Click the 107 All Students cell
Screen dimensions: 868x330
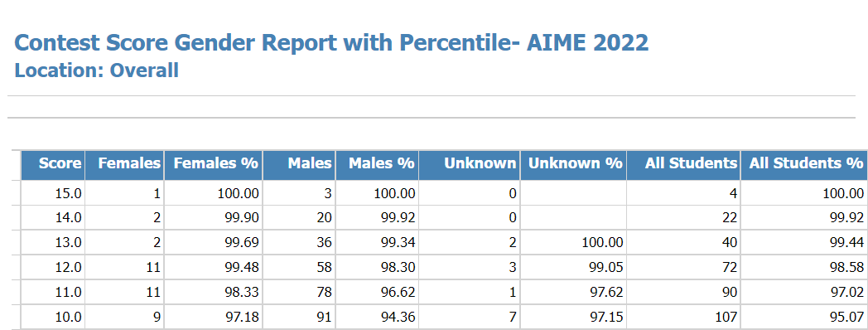point(683,318)
